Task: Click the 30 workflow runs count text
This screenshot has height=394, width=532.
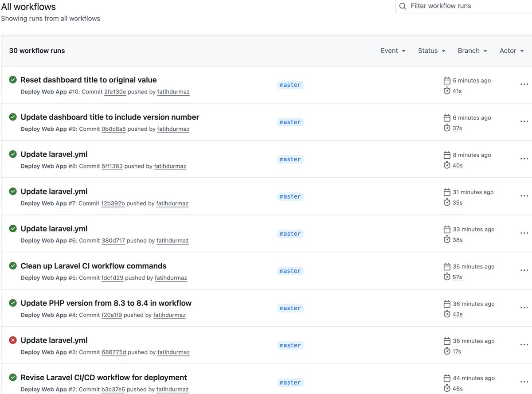Action: [x=37, y=51]
